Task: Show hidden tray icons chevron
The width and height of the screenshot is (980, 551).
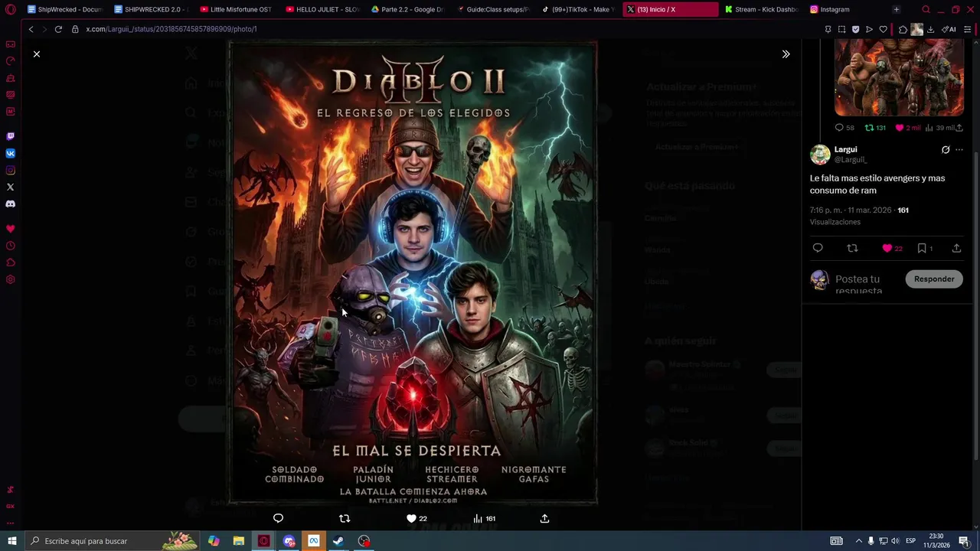Action: pyautogui.click(x=858, y=541)
